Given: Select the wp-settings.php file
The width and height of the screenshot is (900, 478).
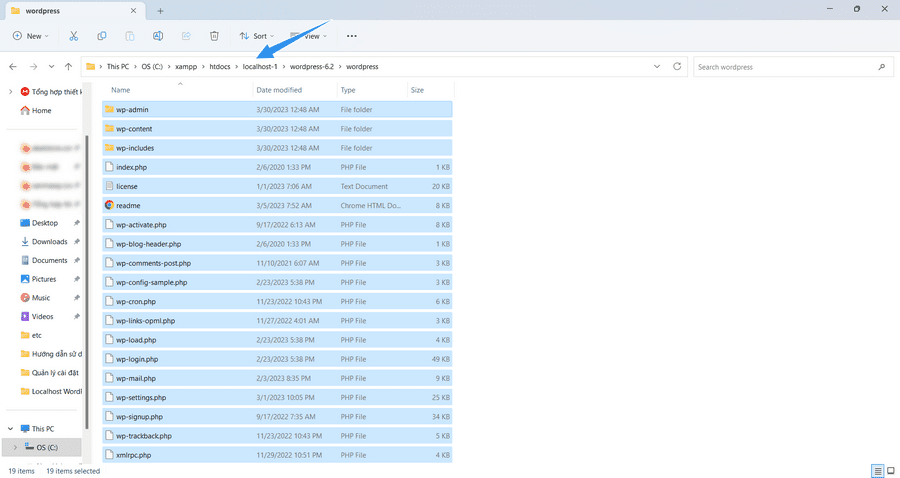Looking at the screenshot, I should click(x=277, y=398).
